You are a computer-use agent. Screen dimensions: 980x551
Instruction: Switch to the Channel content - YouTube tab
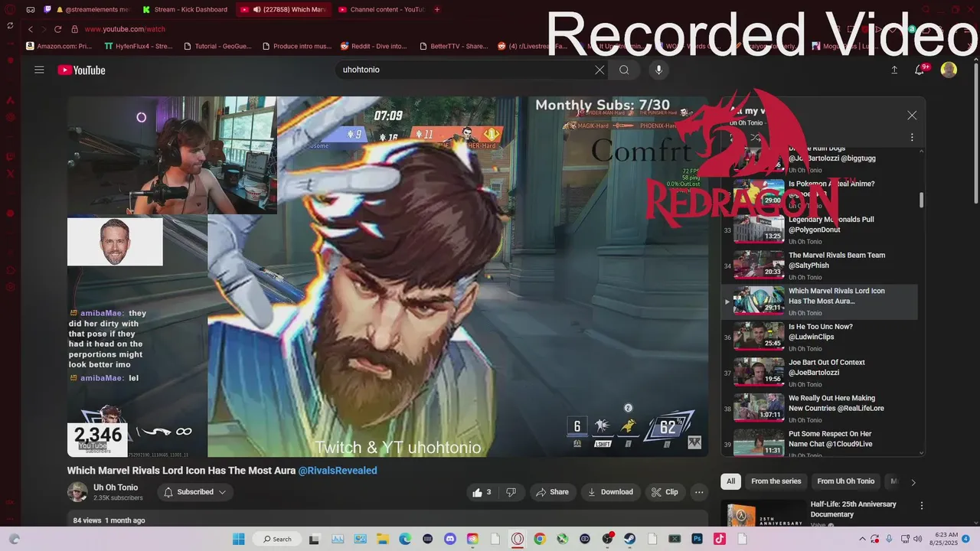click(381, 10)
